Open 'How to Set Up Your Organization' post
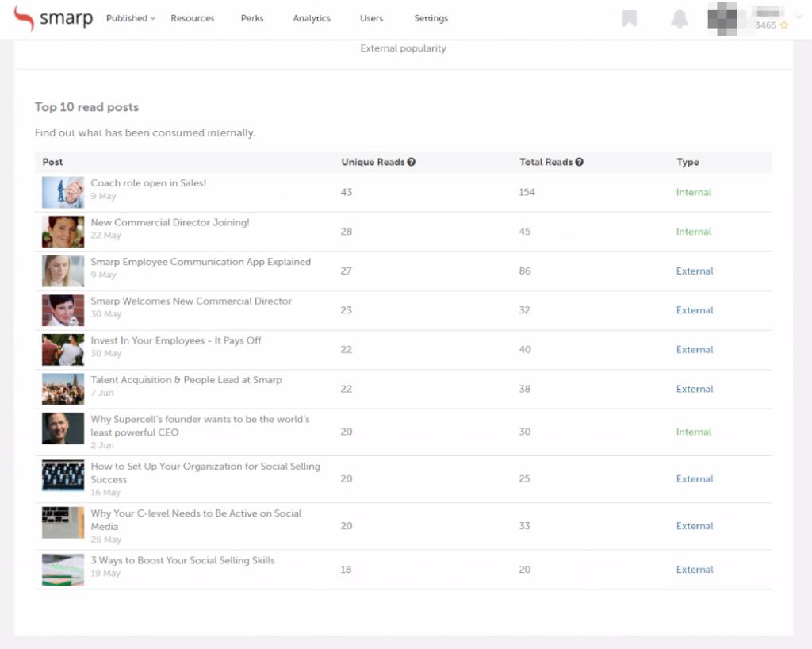This screenshot has height=649, width=812. [205, 472]
